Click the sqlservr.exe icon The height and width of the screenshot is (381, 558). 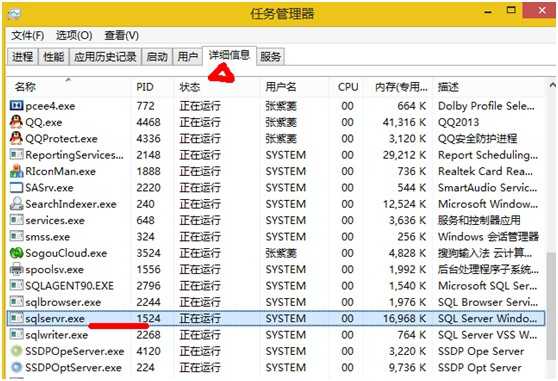click(16, 318)
